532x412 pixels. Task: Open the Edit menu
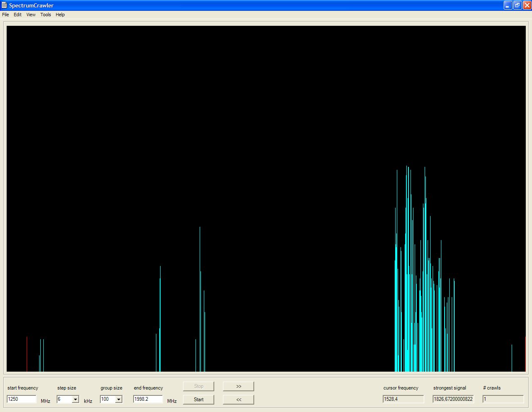17,15
